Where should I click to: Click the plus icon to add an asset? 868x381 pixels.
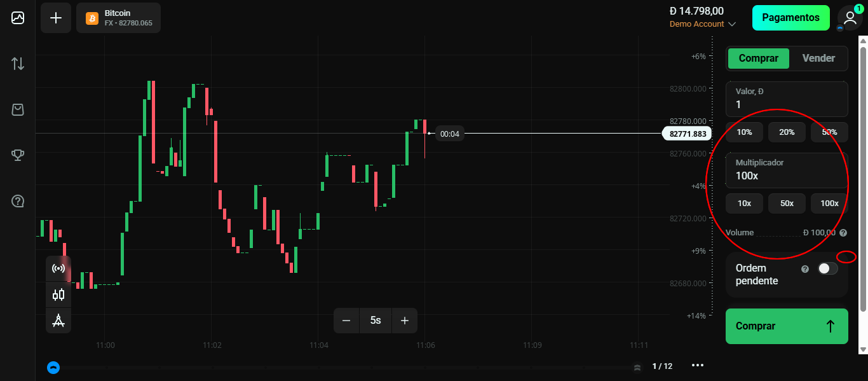tap(55, 18)
